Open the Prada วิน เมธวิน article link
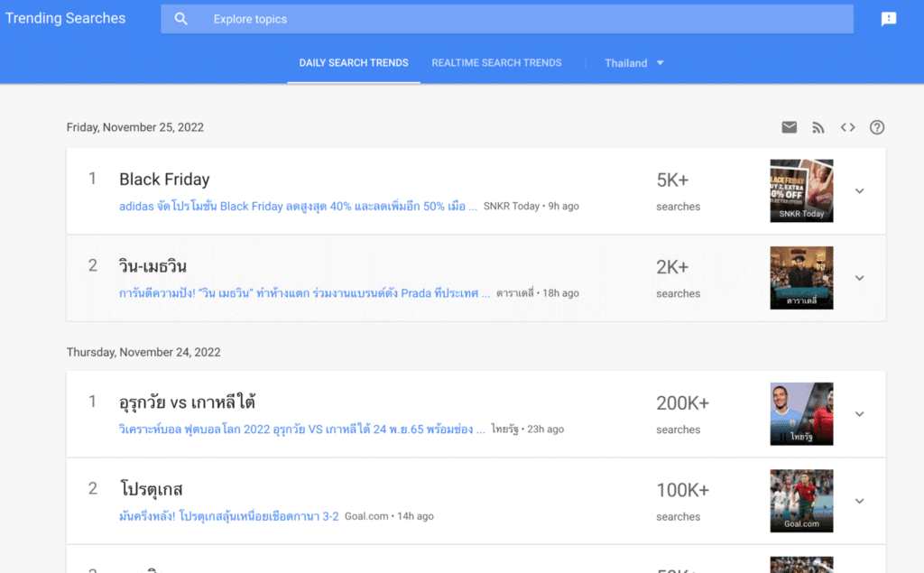 305,293
